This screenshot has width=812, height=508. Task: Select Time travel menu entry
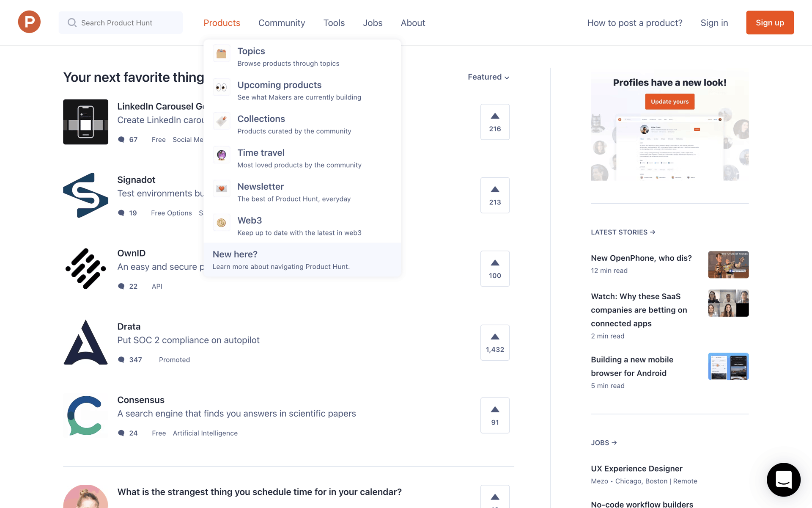(302, 158)
